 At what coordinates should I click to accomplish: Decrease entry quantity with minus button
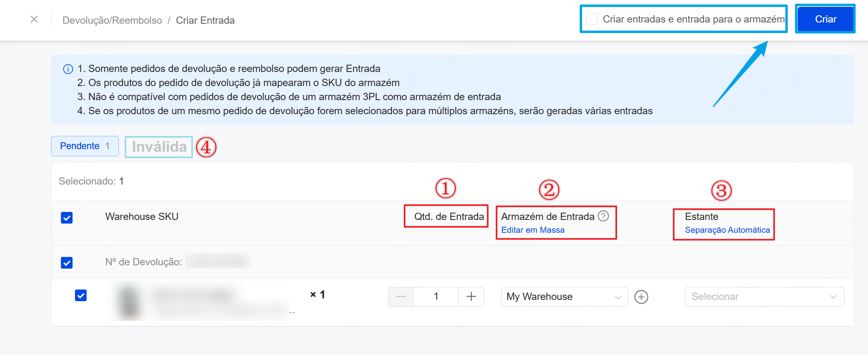click(x=401, y=297)
